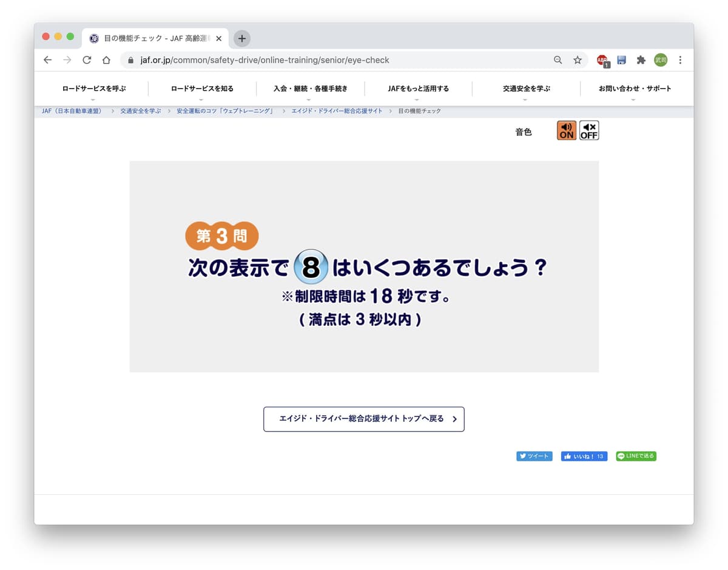This screenshot has width=728, height=570.
Task: Open a new browser tab with plus
Action: 241,38
